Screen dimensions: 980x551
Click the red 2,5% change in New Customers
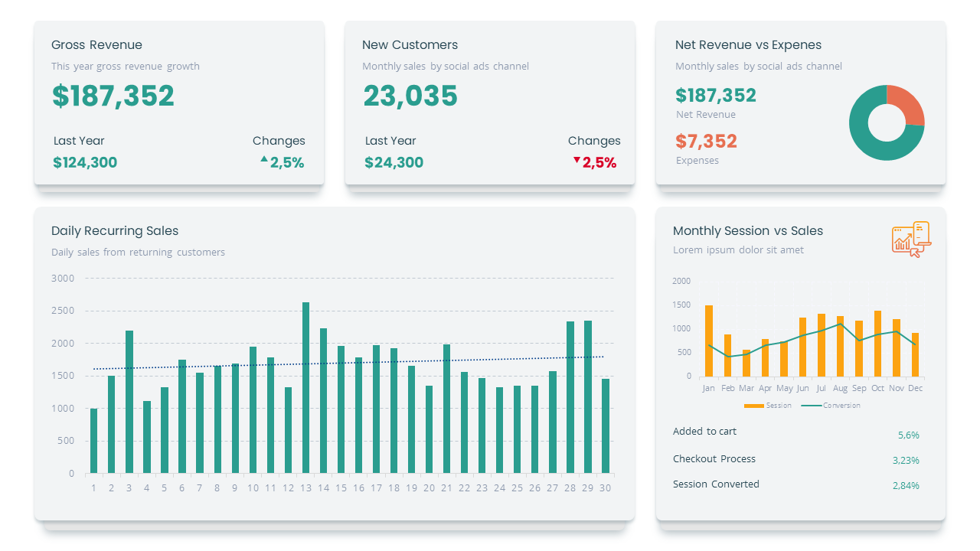(599, 162)
